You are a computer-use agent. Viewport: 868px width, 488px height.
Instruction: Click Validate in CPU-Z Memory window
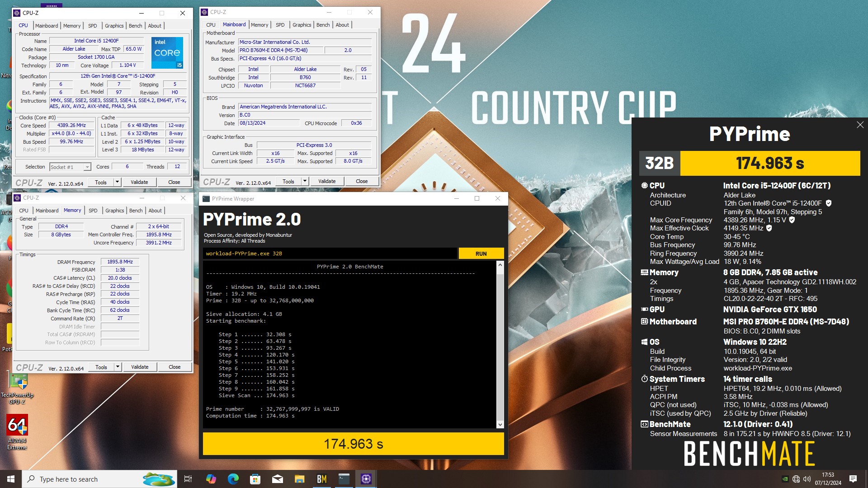(x=140, y=367)
